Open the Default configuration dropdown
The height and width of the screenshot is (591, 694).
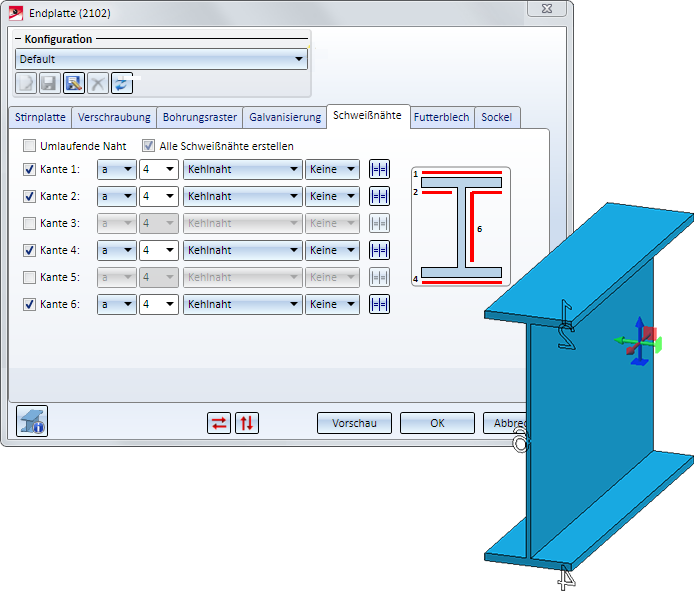[161, 59]
